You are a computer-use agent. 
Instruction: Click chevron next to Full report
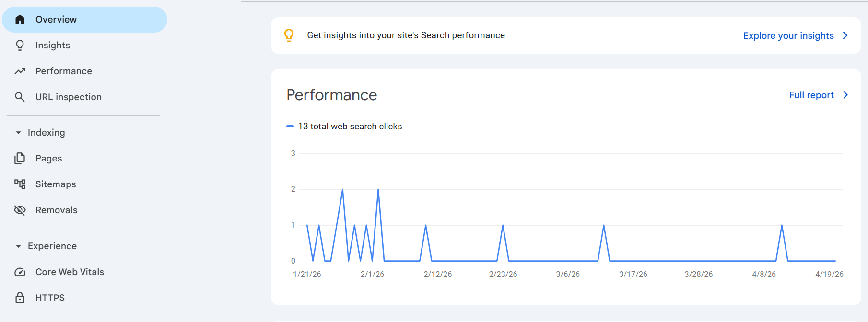click(845, 95)
